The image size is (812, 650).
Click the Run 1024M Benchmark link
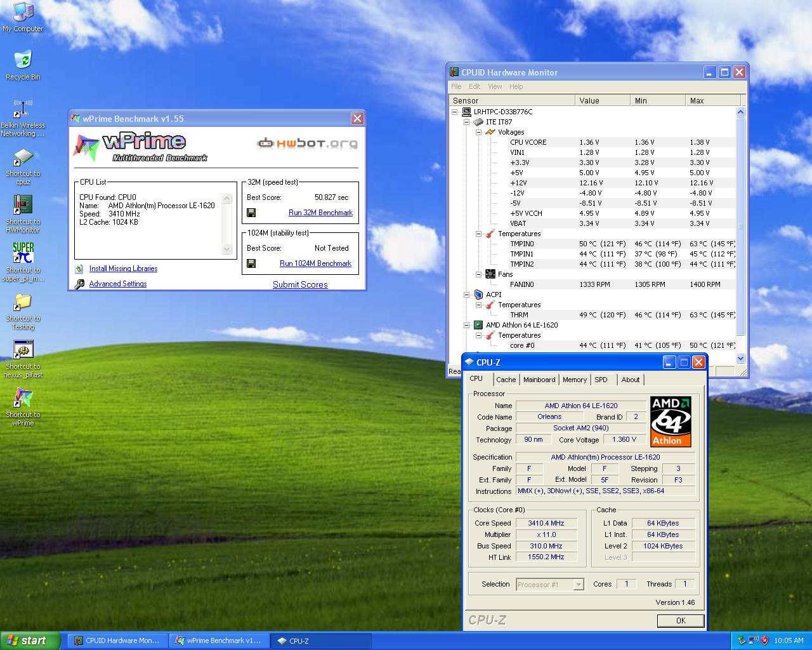(315, 263)
